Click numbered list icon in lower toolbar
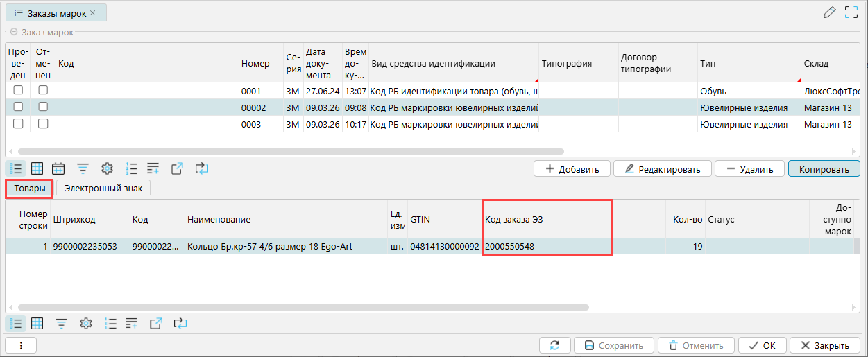This screenshot has height=357, width=868. tap(110, 323)
